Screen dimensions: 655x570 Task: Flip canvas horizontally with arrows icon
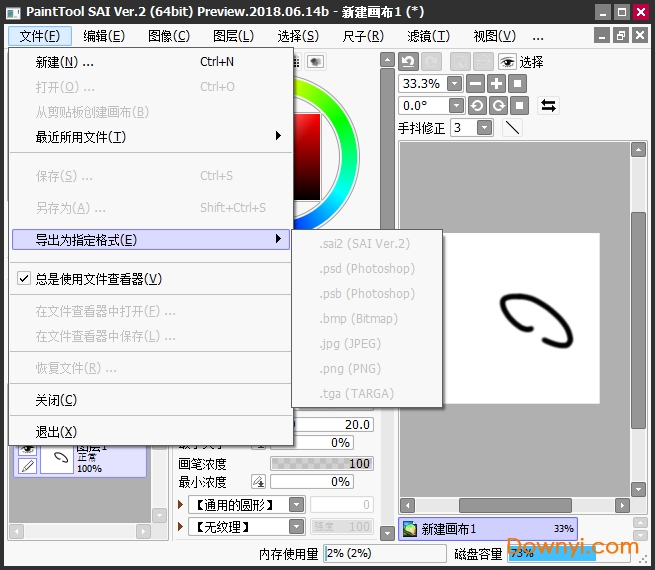[x=548, y=106]
